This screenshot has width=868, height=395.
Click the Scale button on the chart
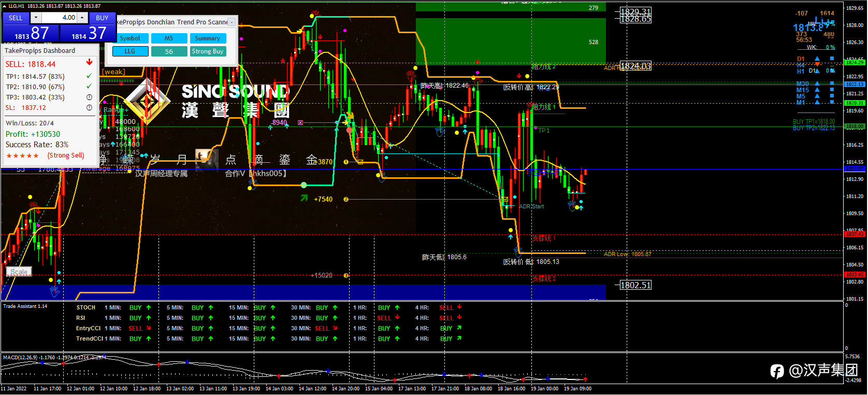(19, 272)
